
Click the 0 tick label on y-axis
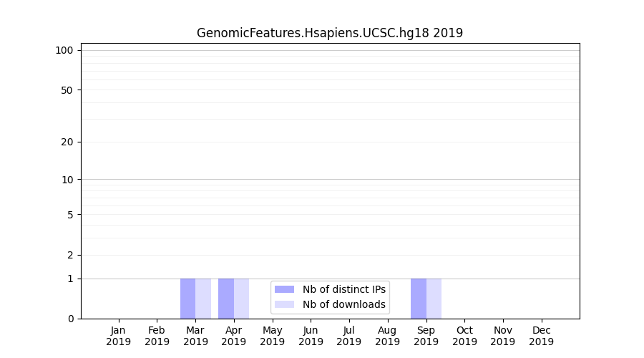(x=70, y=319)
